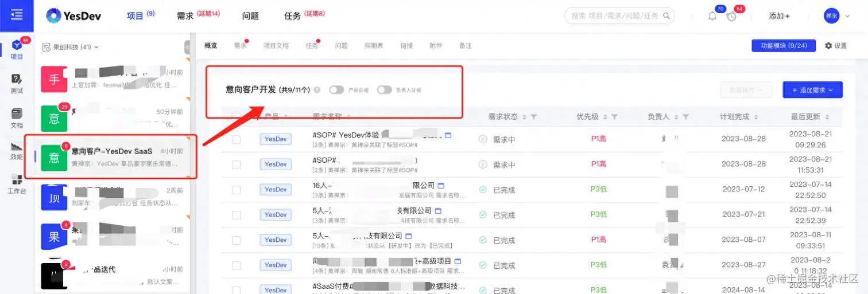This screenshot has width=868, height=294.
Task: Expand the user account chevron
Action: tap(847, 16)
